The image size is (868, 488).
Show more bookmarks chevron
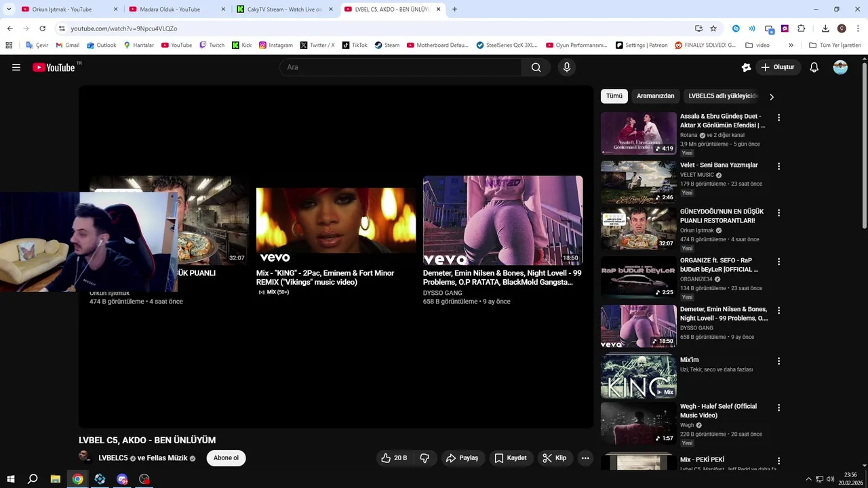pyautogui.click(x=791, y=45)
